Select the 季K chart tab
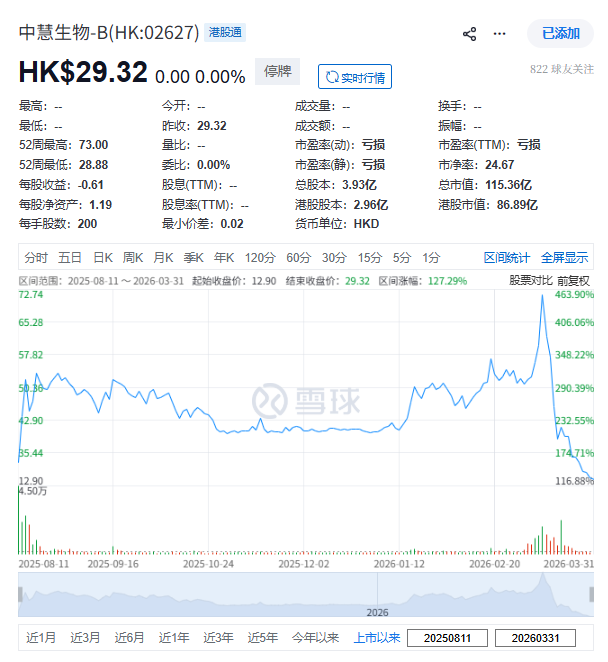Image resolution: width=608 pixels, height=662 pixels. 193,257
